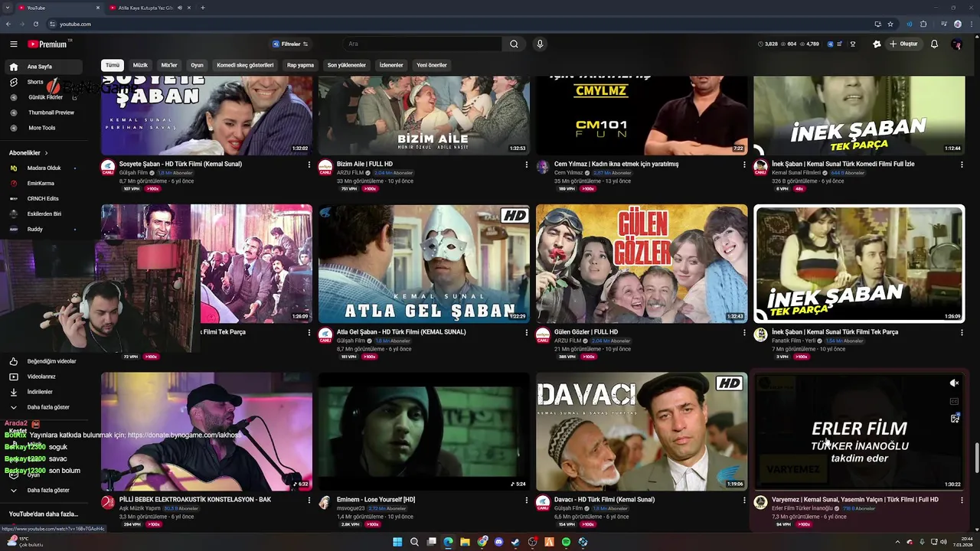
Task: Start voice search with microphone icon
Action: 540,44
